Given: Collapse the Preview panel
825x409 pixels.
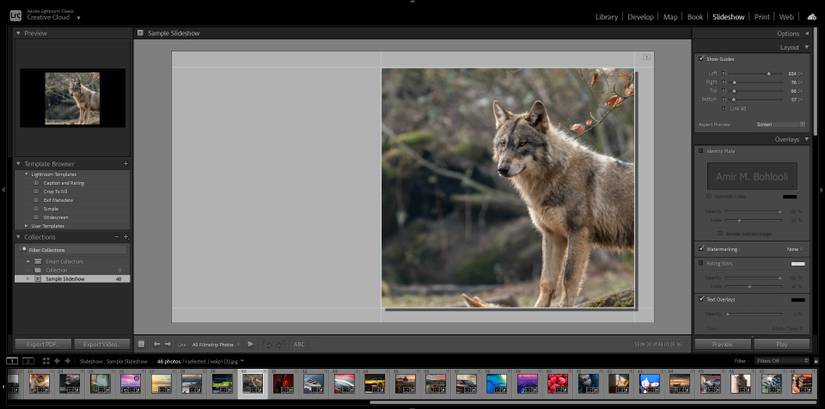Looking at the screenshot, I should click(18, 33).
